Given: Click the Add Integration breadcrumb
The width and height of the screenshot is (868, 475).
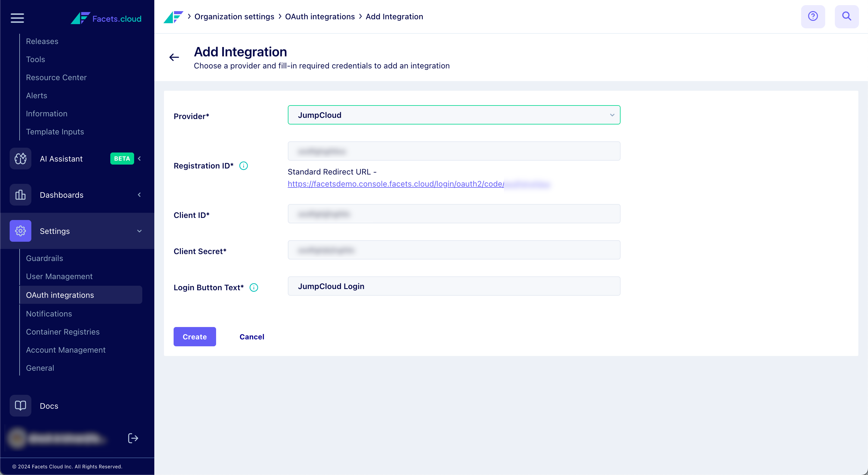Looking at the screenshot, I should pyautogui.click(x=394, y=17).
